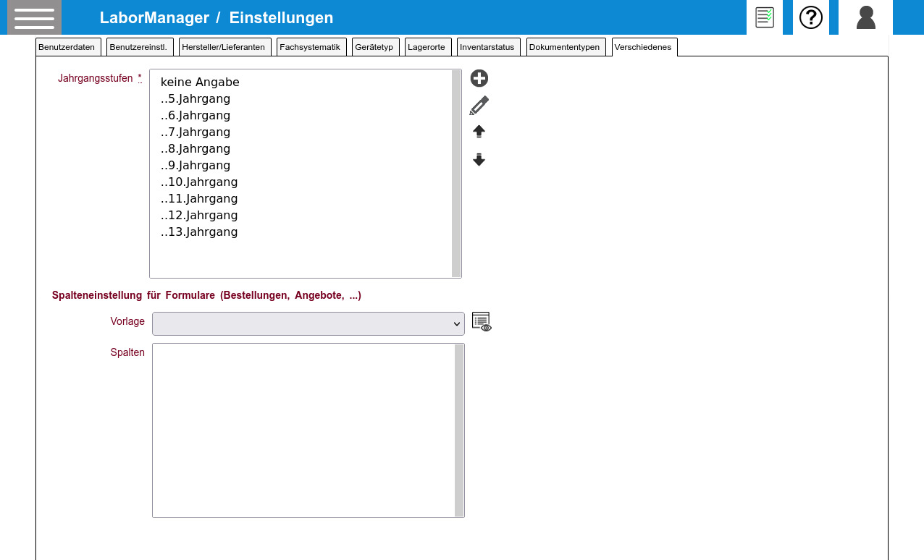Expand the Vorlage dropdown
Image resolution: width=924 pixels, height=560 pixels.
(308, 323)
